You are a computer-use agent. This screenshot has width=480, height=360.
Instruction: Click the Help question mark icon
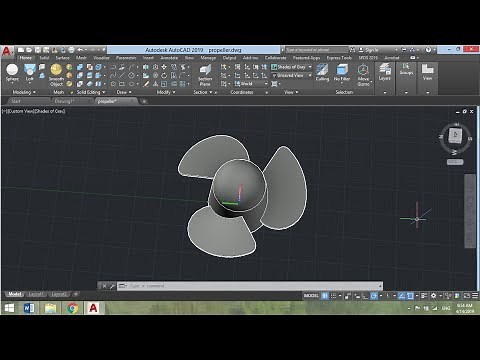click(428, 50)
